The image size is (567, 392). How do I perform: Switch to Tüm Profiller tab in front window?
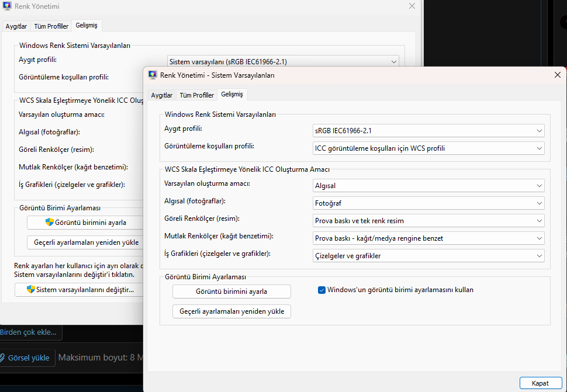[x=197, y=95]
